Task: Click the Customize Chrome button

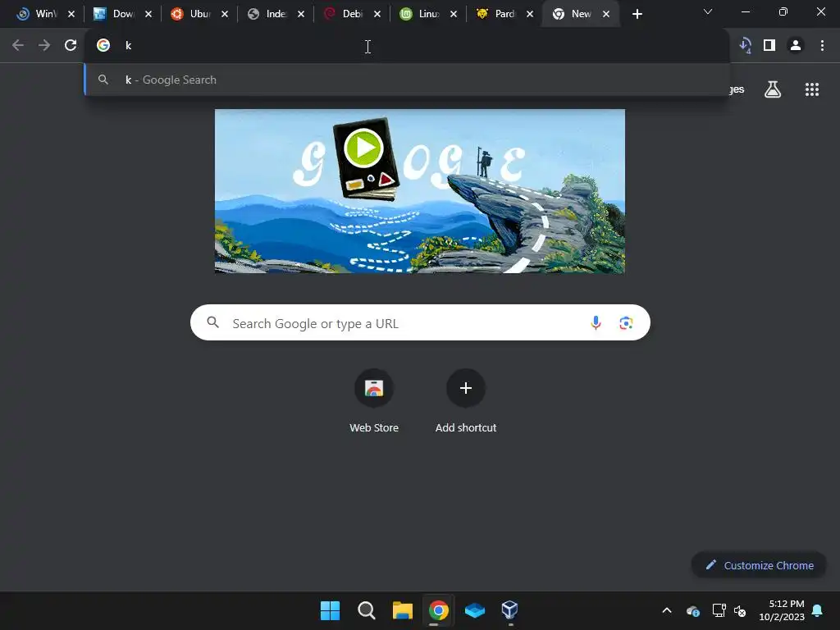Action: tap(759, 565)
